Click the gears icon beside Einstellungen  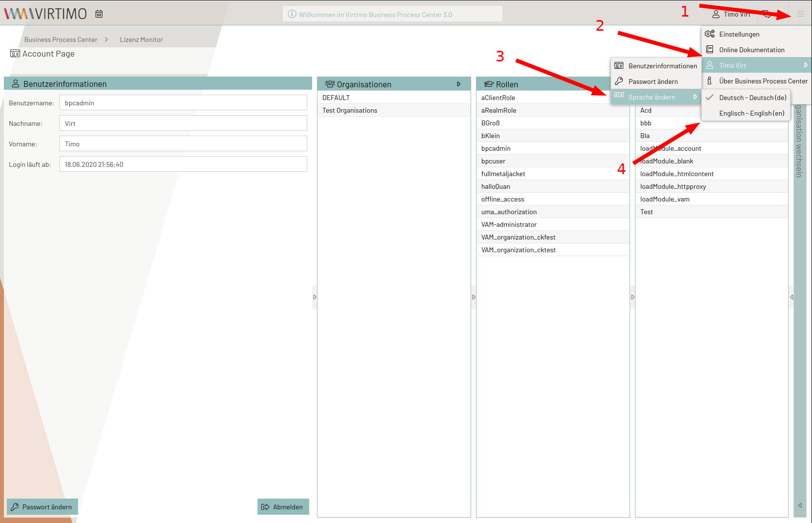tap(710, 34)
